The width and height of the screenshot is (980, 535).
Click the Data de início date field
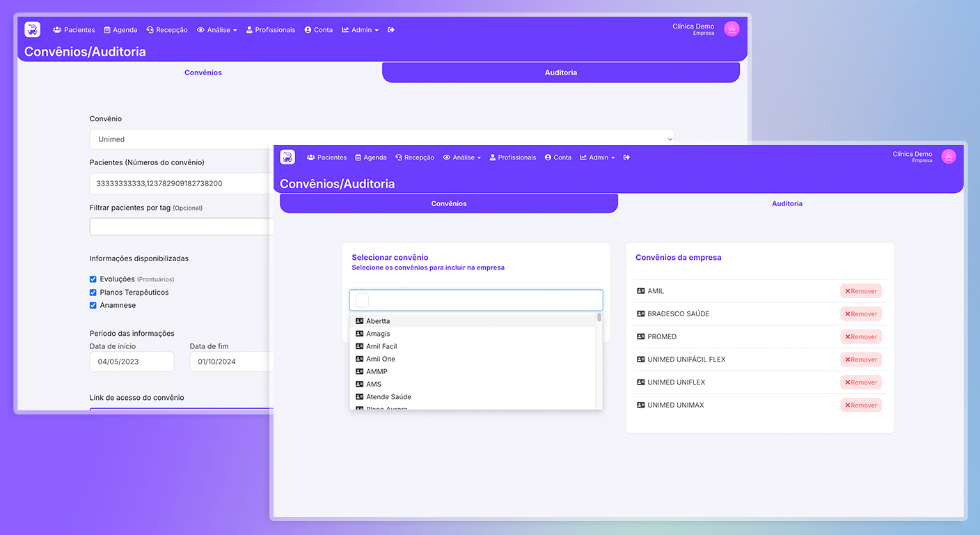pyautogui.click(x=132, y=362)
